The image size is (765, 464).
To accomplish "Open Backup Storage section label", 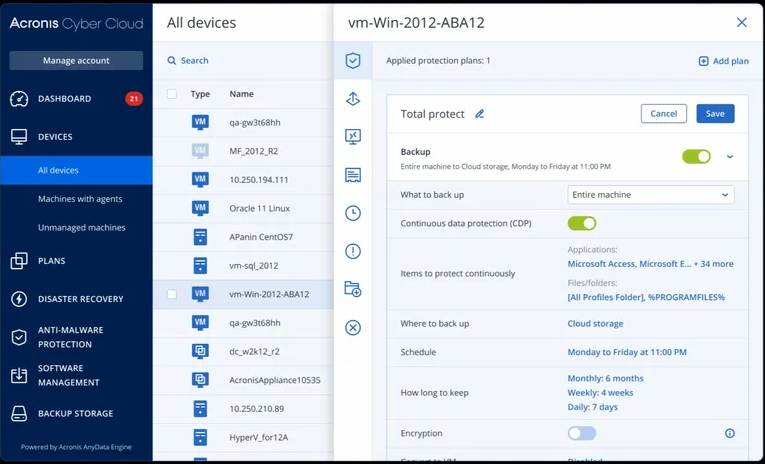I will click(76, 413).
